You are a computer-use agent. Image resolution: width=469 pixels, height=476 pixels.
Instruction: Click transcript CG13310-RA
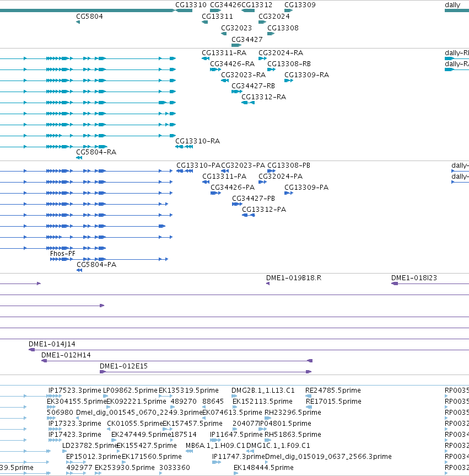pyautogui.click(x=197, y=141)
